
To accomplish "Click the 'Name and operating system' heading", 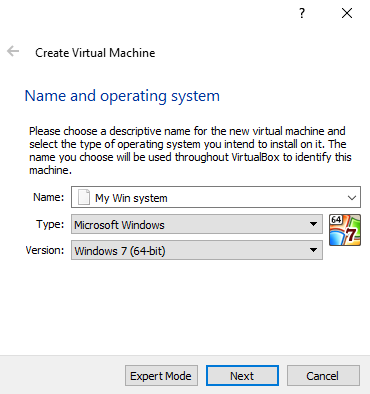I will pyautogui.click(x=122, y=96).
